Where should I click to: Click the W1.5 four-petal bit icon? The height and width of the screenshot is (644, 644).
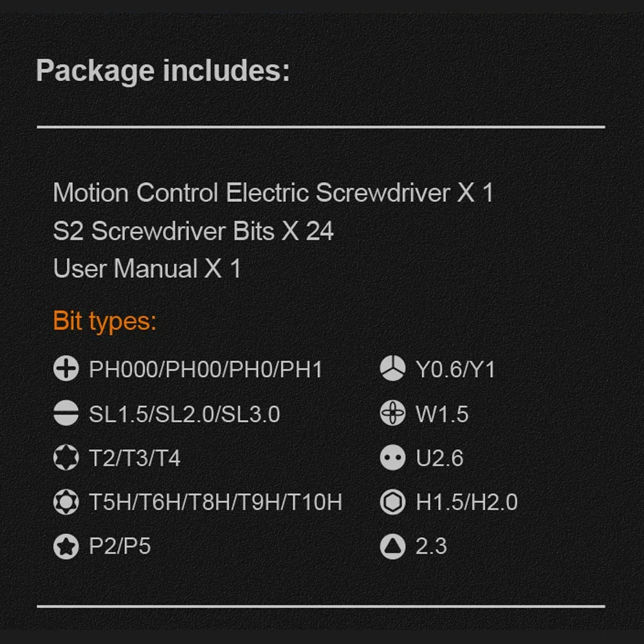tap(392, 413)
